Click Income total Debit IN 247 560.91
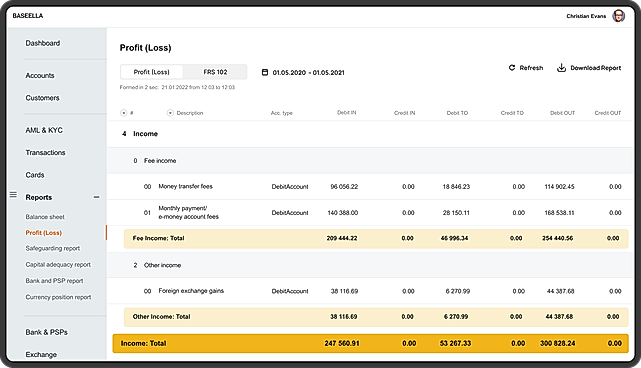This screenshot has width=641, height=368. point(342,343)
